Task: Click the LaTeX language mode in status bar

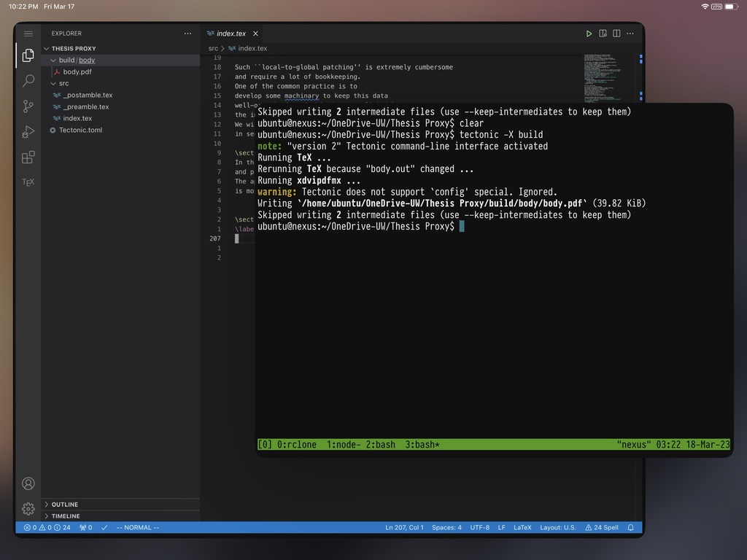Action: [x=522, y=527]
